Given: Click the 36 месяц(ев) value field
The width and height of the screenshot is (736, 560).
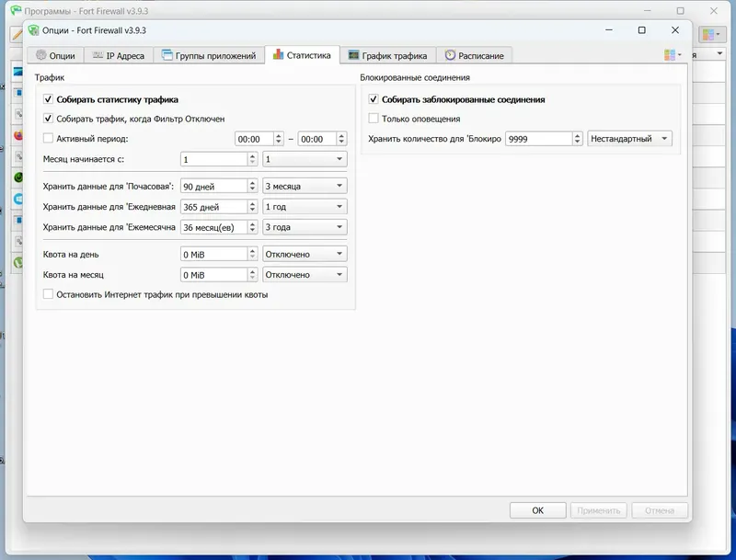Looking at the screenshot, I should 214,227.
